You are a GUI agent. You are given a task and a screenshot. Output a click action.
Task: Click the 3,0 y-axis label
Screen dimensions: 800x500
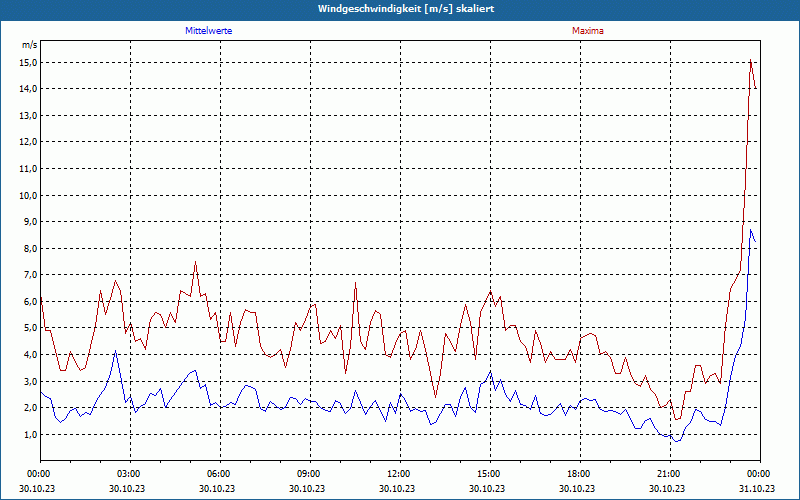[31, 382]
